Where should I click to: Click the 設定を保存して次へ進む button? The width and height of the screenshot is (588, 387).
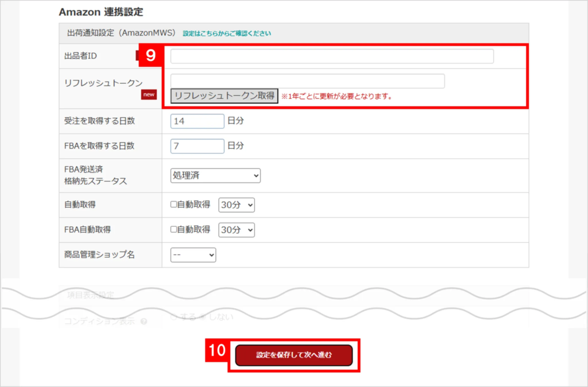coord(293,355)
